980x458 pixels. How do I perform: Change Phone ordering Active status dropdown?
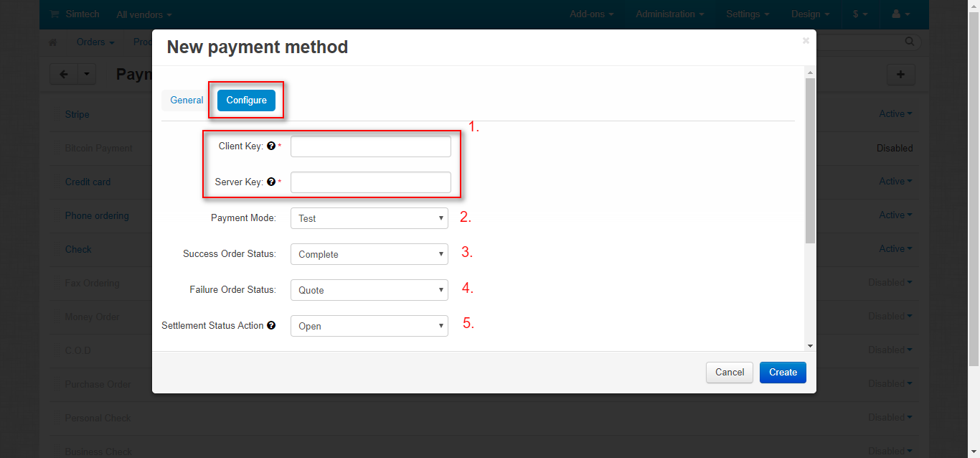click(x=896, y=215)
